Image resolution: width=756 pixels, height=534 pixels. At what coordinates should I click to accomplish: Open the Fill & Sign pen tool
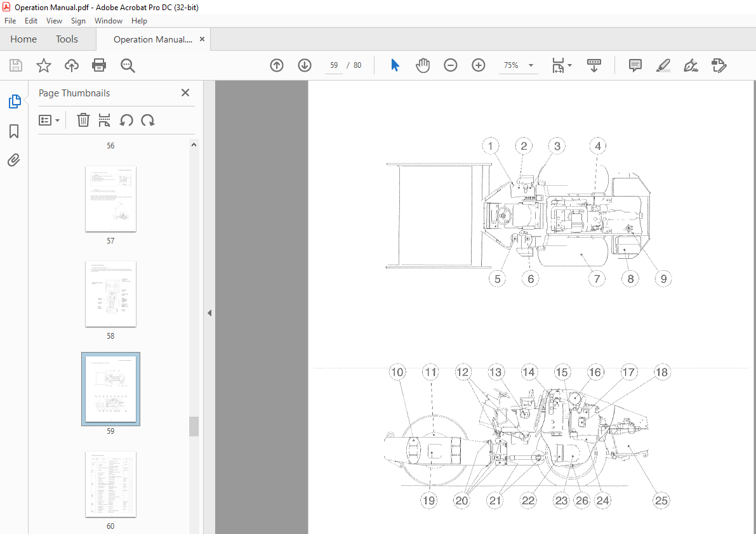[691, 65]
